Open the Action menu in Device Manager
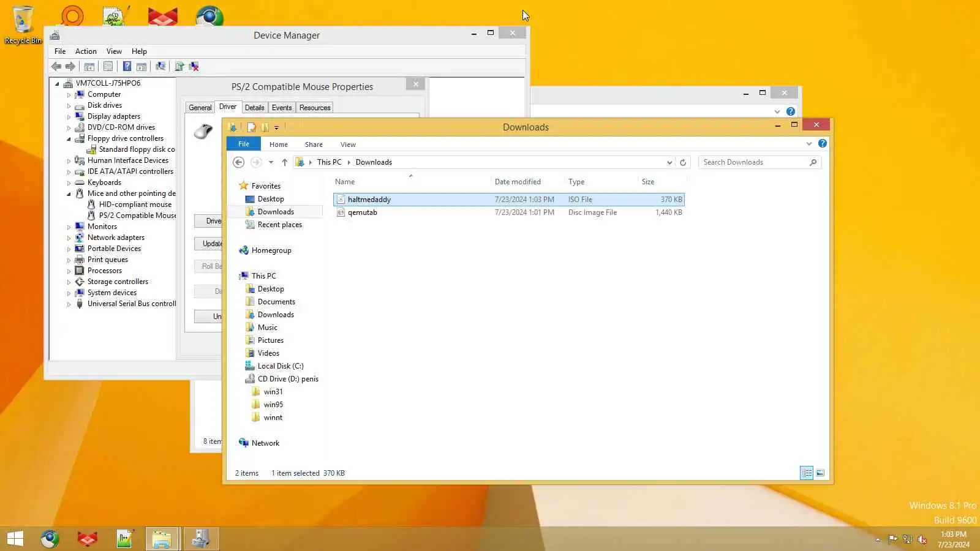 (86, 51)
